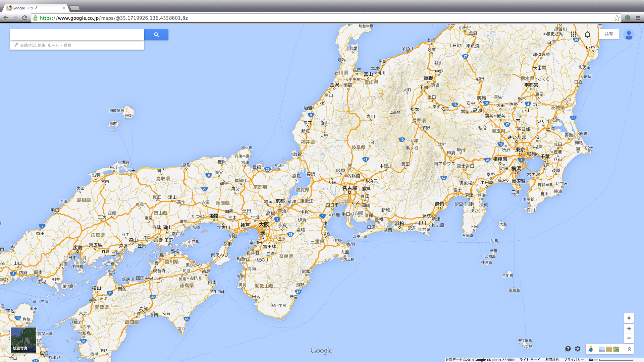The width and height of the screenshot is (644, 362).
Task: Open the Google apps grid icon
Action: coord(574,34)
